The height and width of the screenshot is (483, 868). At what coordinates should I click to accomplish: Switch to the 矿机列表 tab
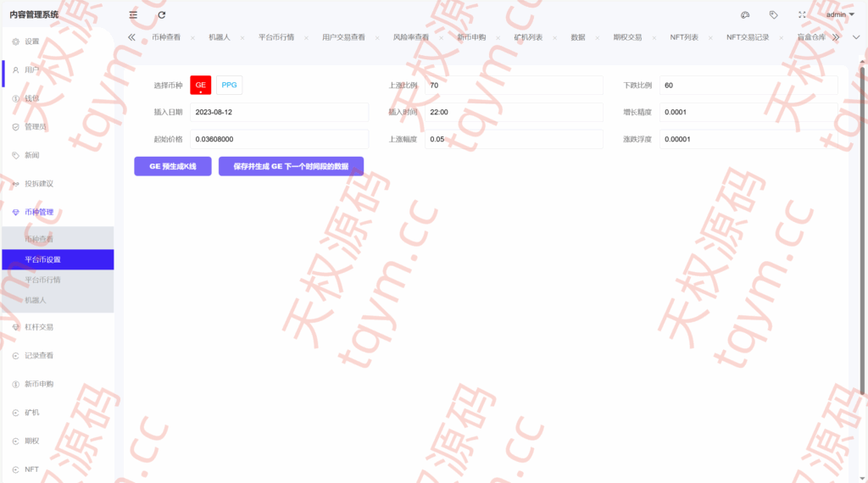coord(528,37)
